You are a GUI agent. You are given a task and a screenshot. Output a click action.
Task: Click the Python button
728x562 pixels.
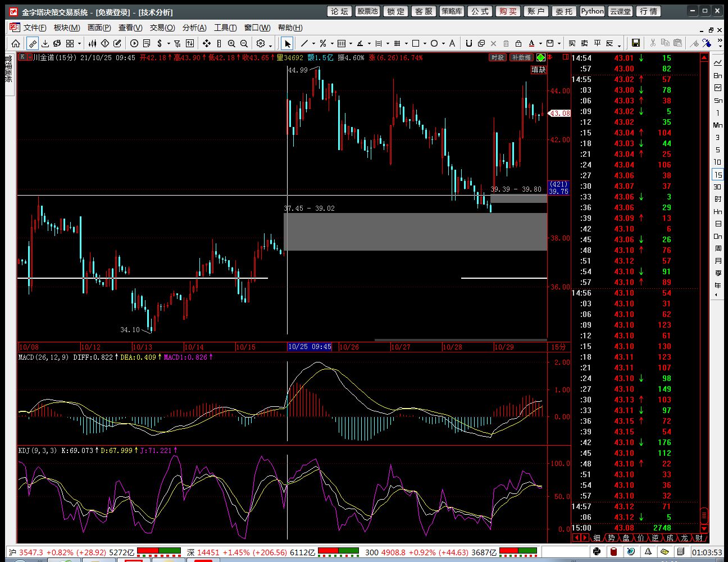(x=593, y=11)
